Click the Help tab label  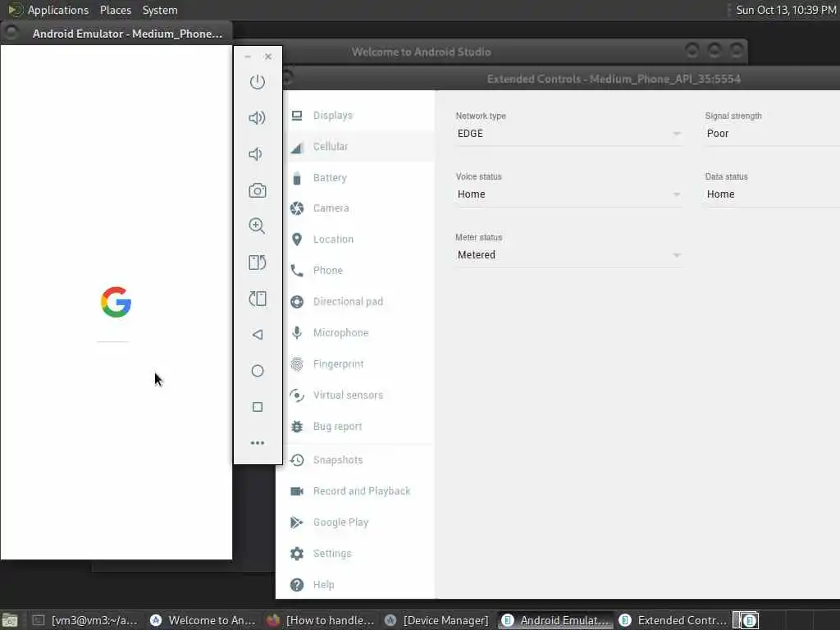click(x=323, y=585)
